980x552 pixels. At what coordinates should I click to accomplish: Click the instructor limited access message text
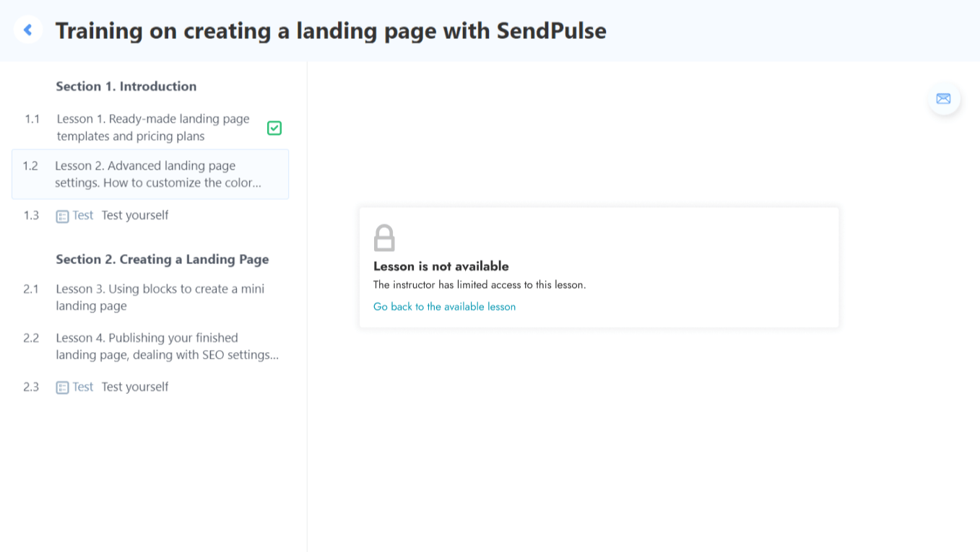[479, 285]
